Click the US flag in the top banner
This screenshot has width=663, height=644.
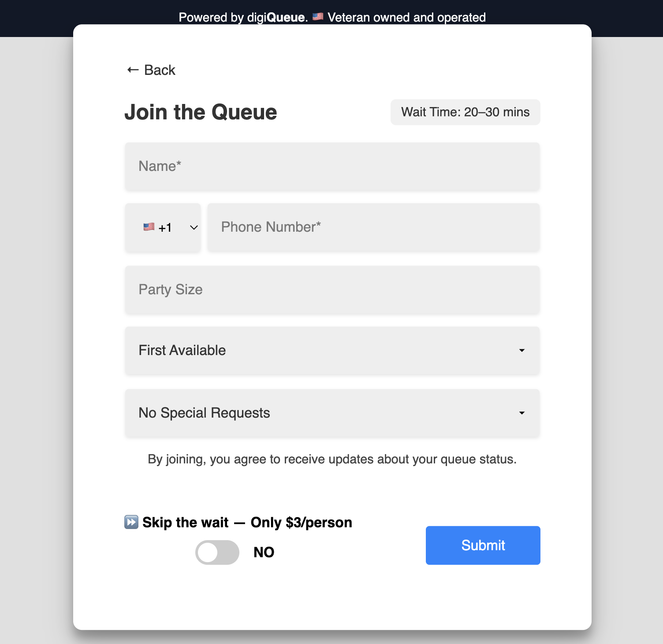coord(317,17)
